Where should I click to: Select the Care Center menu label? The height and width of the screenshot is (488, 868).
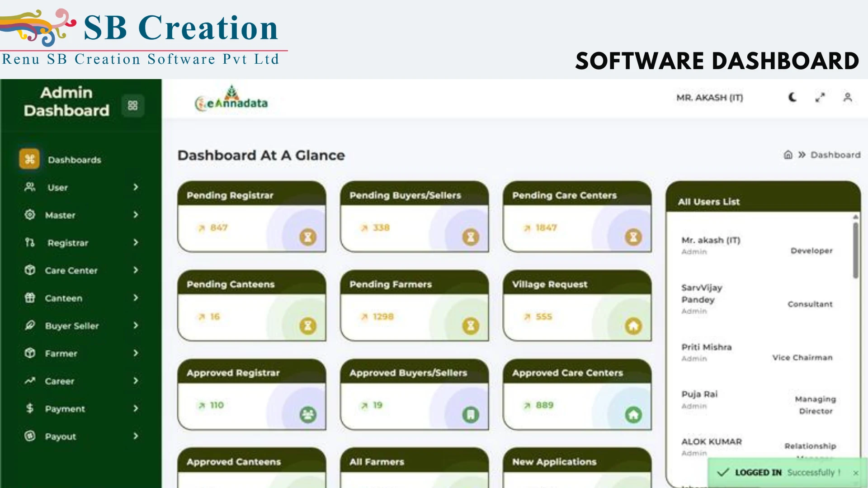pos(71,270)
